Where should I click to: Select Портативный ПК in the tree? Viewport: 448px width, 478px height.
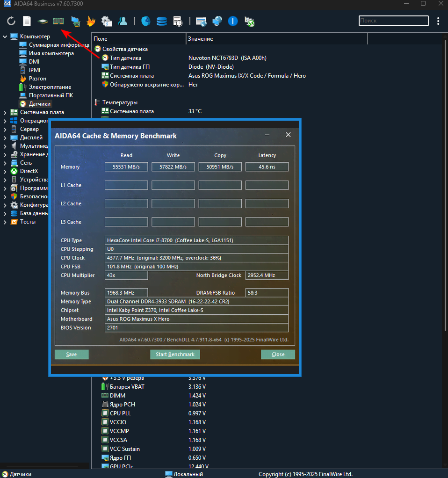click(51, 95)
